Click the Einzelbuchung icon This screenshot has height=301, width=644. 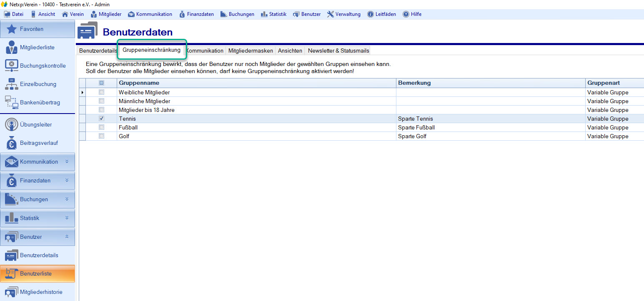click(11, 84)
